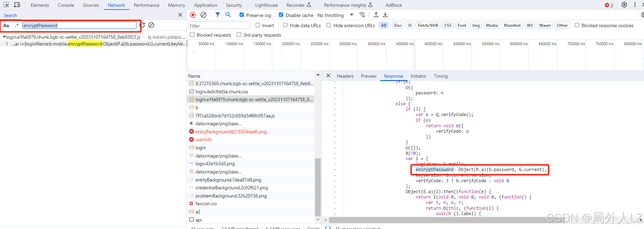
Task: Close the Search panel
Action: pos(180,15)
